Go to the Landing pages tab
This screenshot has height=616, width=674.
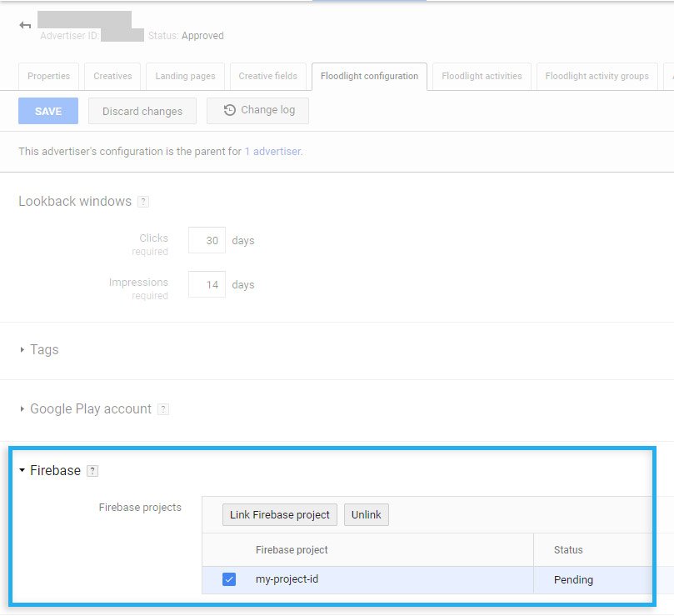click(x=184, y=76)
